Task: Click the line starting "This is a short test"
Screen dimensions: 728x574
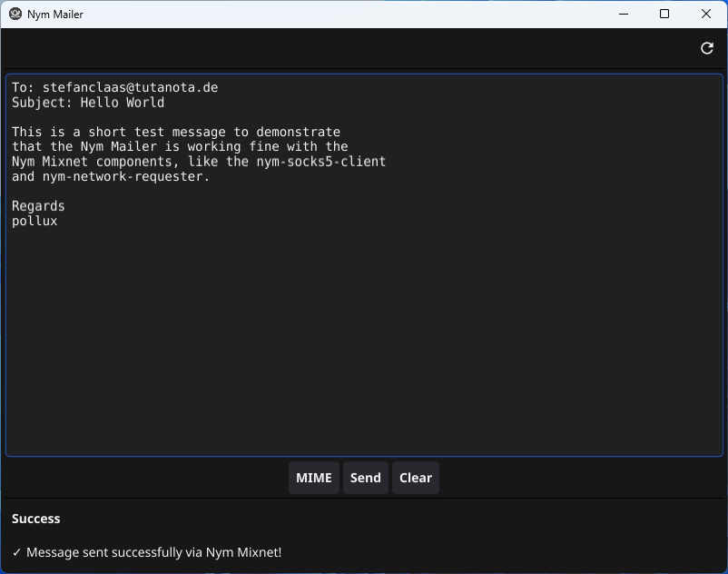Action: pyautogui.click(x=176, y=133)
